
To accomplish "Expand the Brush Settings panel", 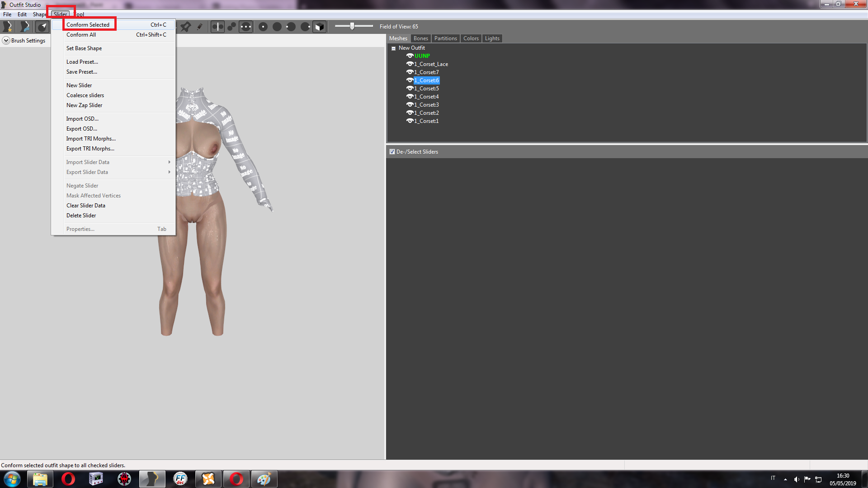I will (x=6, y=41).
